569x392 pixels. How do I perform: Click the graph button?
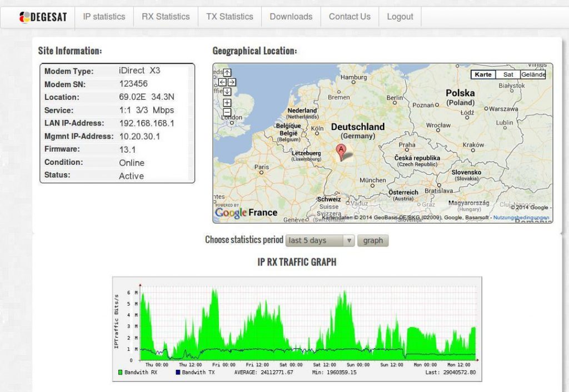click(x=373, y=240)
